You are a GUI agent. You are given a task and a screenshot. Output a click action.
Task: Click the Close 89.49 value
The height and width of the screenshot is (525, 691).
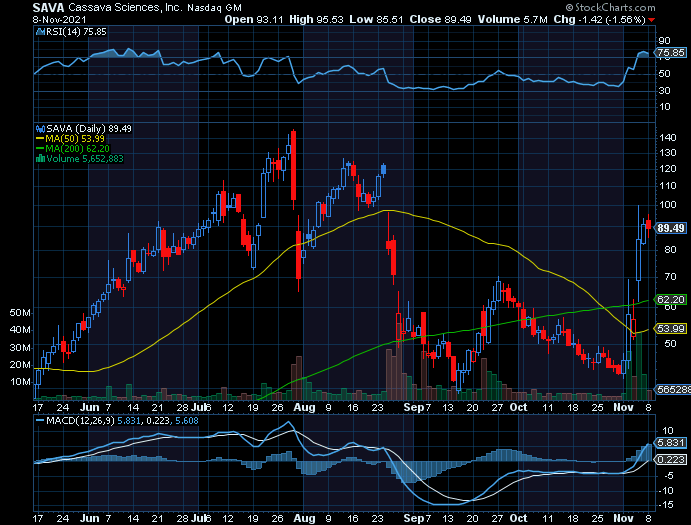point(440,19)
